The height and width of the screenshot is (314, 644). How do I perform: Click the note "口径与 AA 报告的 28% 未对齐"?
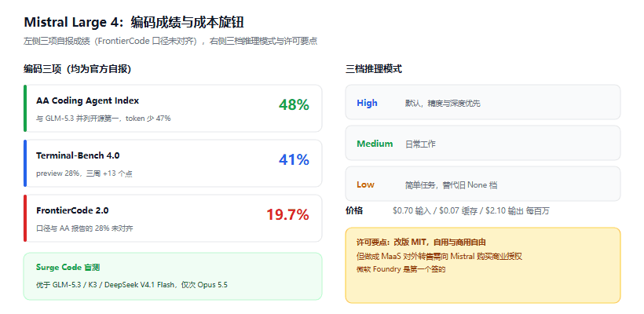coord(85,228)
